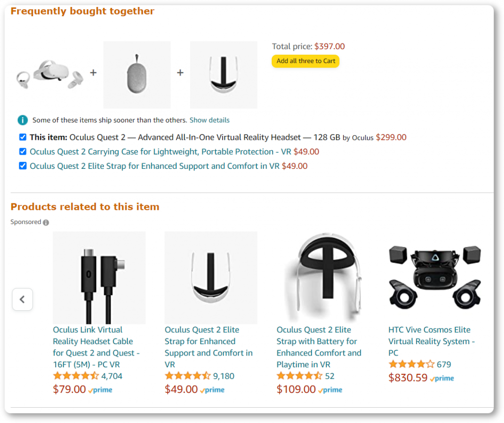Screen dimensions: 504x423
Task: Uncheck the Oculus Quest 2 headset item checkbox
Action: point(23,137)
